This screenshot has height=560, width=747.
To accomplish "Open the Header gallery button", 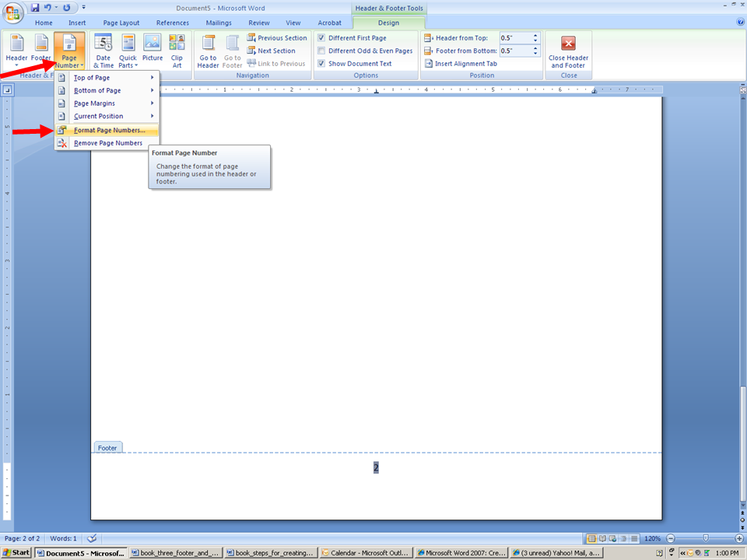I will (x=16, y=51).
